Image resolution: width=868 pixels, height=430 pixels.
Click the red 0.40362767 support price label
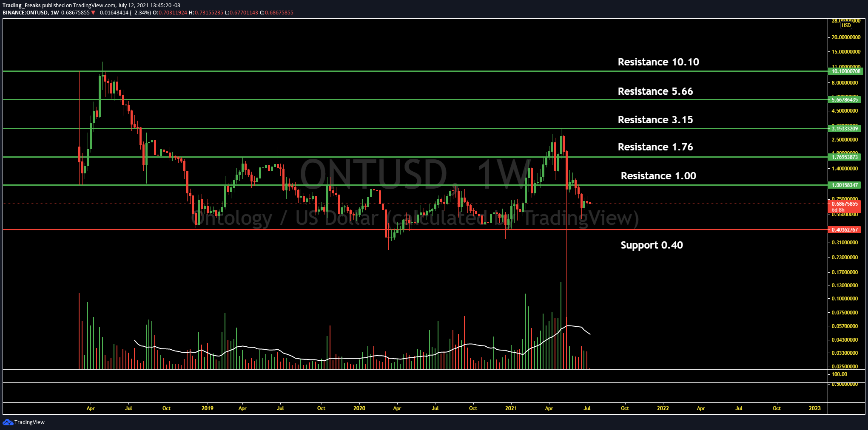(845, 229)
